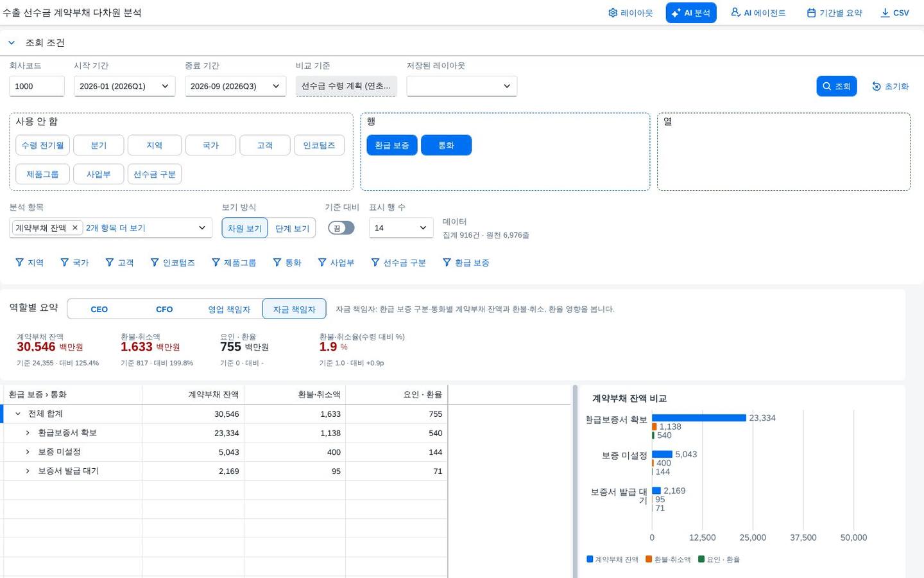Expand the 환급보증서 확보 row

pos(28,433)
